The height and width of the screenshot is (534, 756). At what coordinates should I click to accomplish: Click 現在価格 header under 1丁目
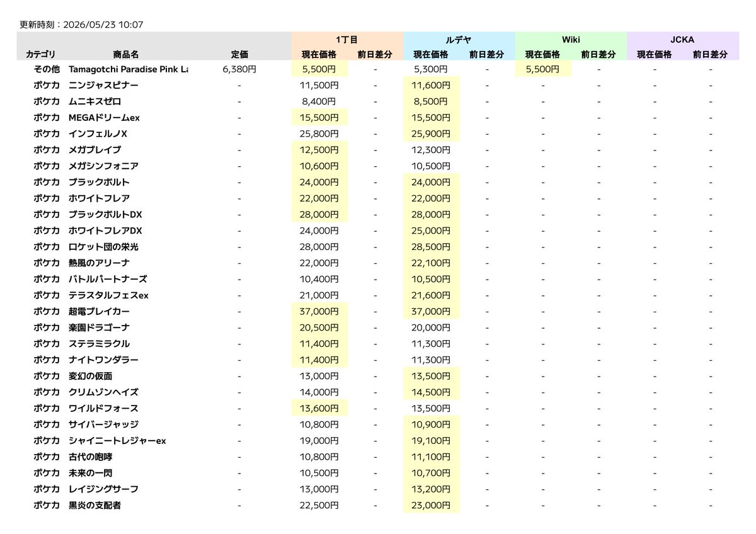(319, 55)
